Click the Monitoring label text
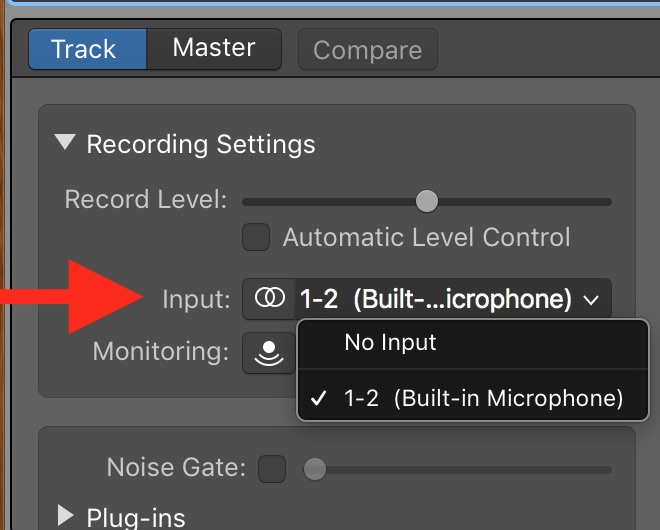The image size is (660, 530). point(161,352)
